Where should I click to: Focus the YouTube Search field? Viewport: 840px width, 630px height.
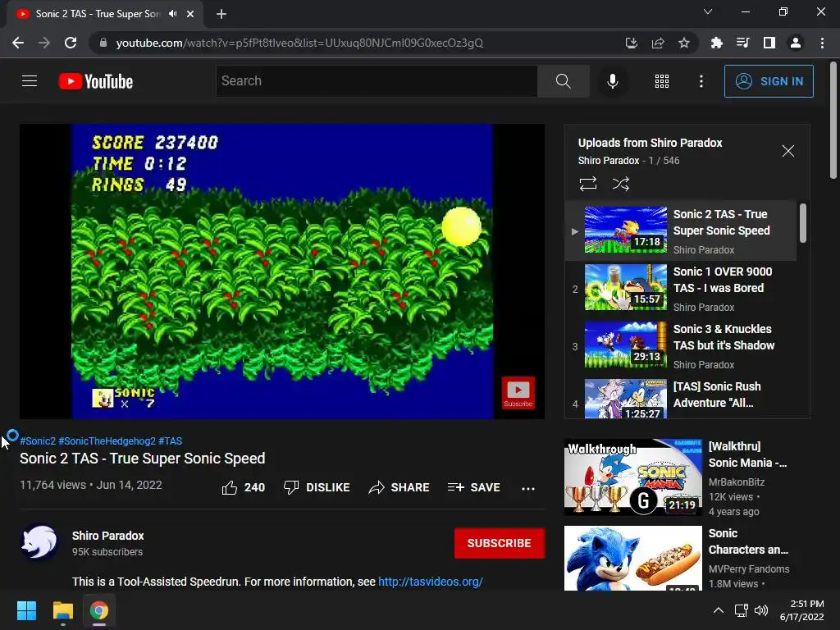tap(377, 81)
